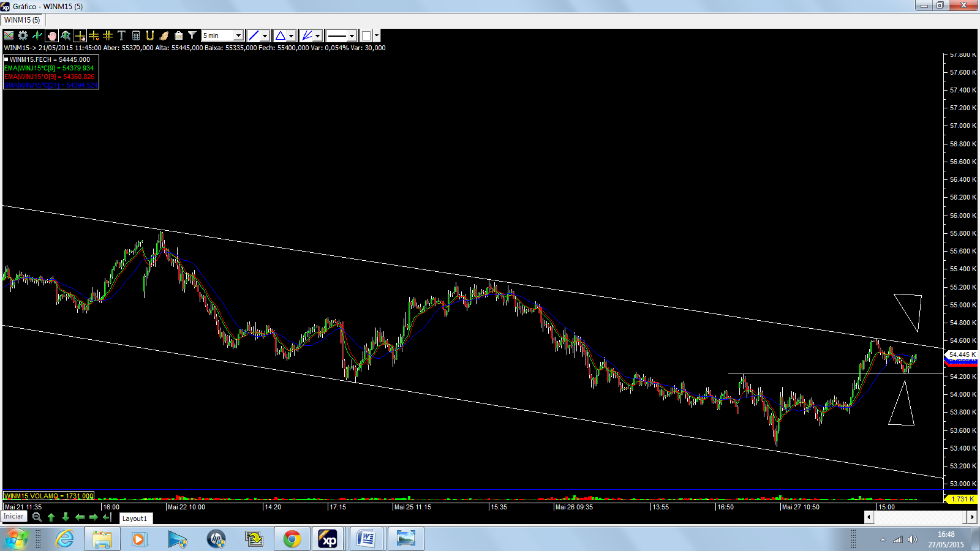Click the green indicator tool icon
Image resolution: width=980 pixels, height=551 pixels.
pos(37,36)
